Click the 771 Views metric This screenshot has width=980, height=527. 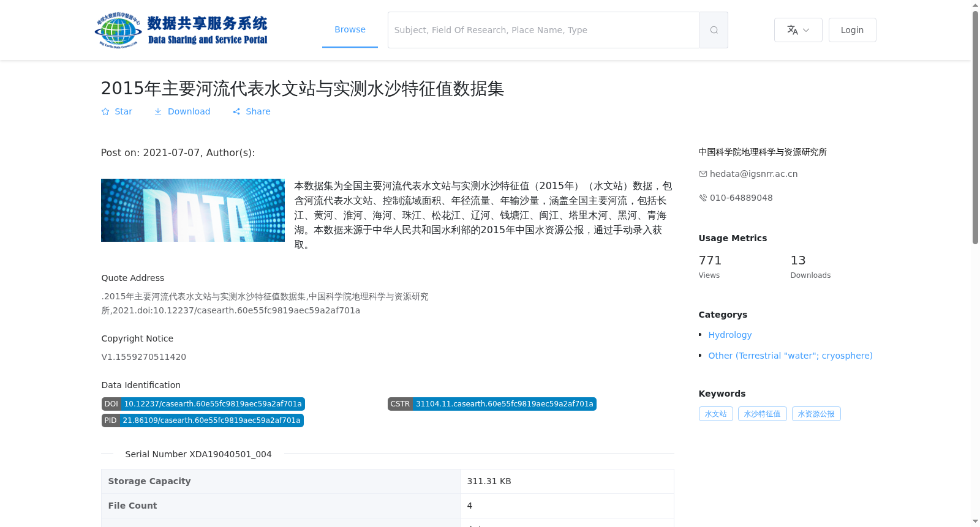coord(710,267)
